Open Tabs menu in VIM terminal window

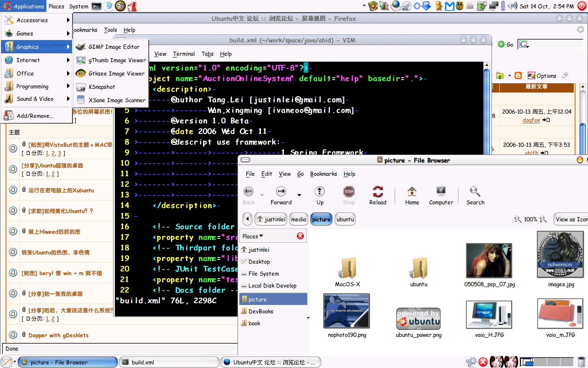click(x=208, y=54)
